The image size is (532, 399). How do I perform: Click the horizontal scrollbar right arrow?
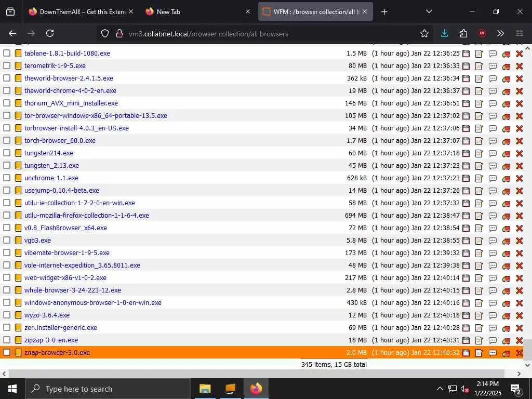pyautogui.click(x=519, y=374)
